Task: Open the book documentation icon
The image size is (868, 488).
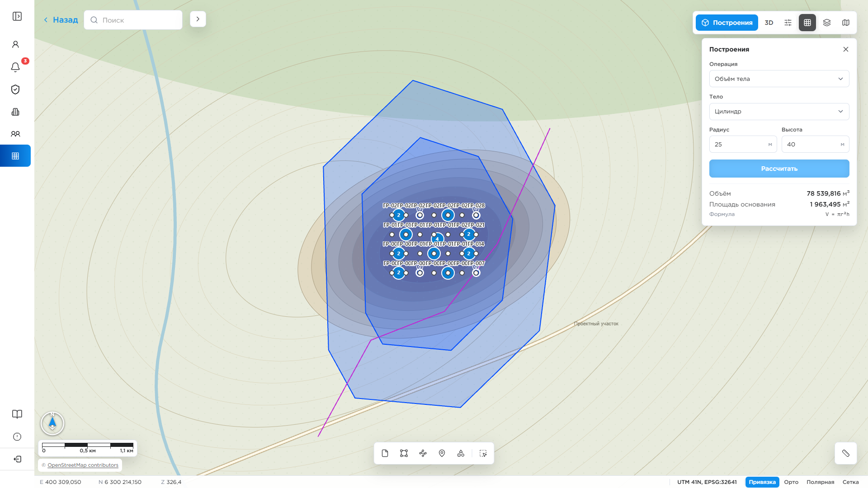Action: (17, 414)
